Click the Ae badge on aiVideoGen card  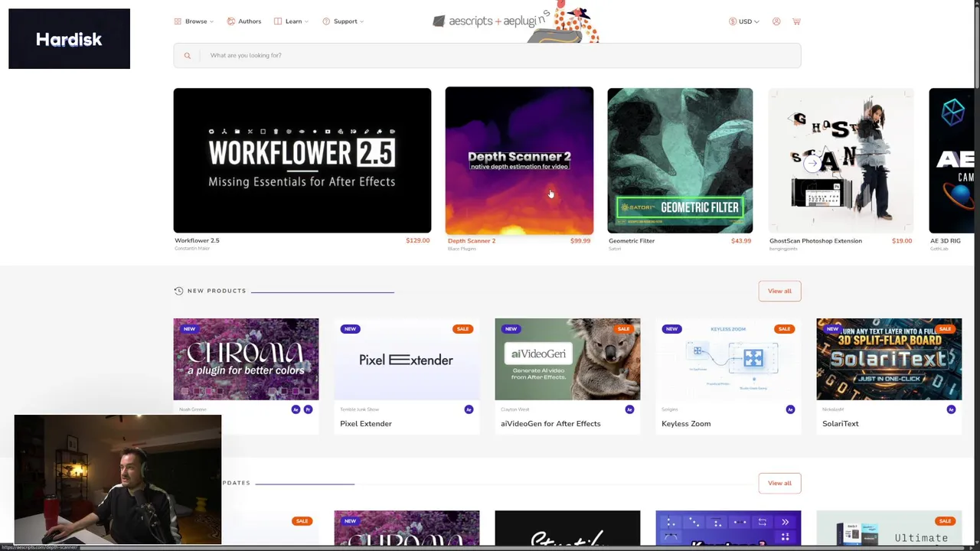click(629, 409)
